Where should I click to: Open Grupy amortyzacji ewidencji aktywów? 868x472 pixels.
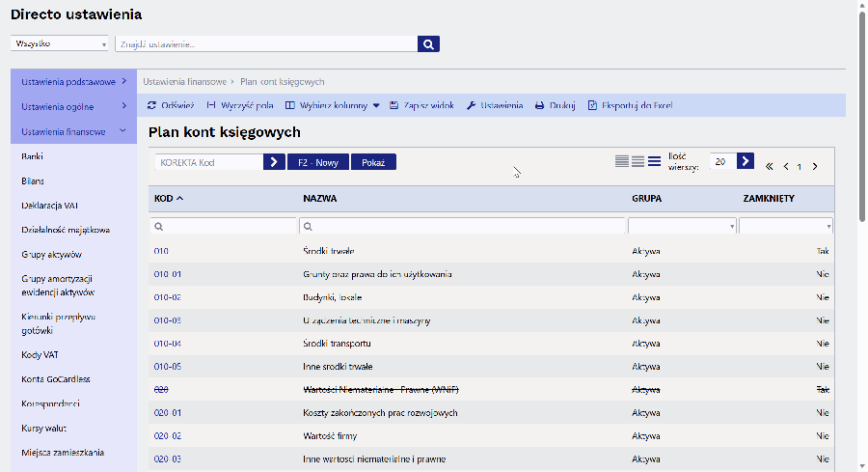[58, 286]
